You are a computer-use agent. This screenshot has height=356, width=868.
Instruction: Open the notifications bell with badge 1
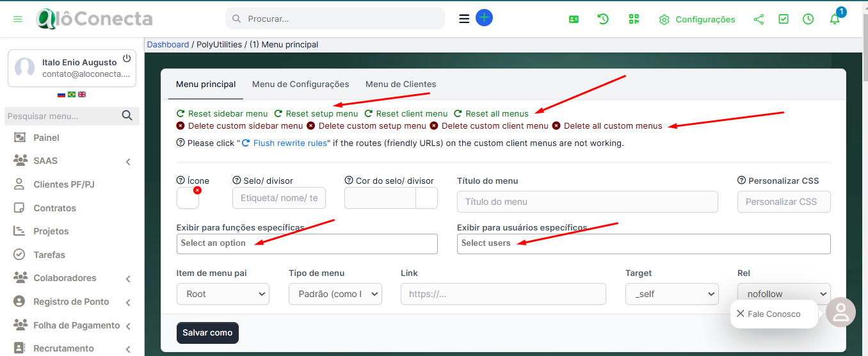(835, 19)
